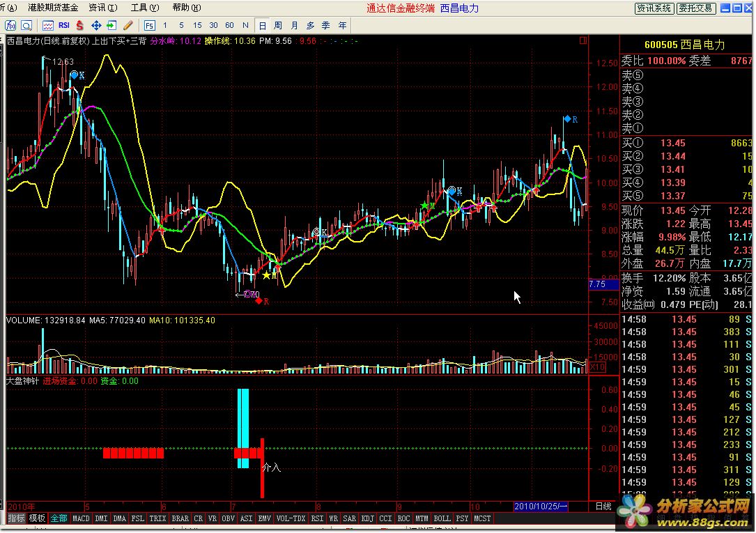The image size is (756, 533).
Task: Toggle the daily (日) period button
Action: [x=262, y=26]
